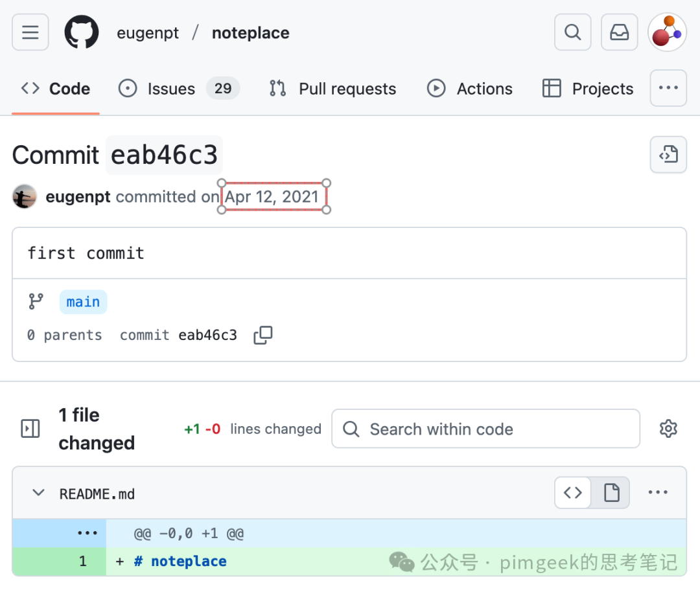Open the search magnifier button

[572, 32]
